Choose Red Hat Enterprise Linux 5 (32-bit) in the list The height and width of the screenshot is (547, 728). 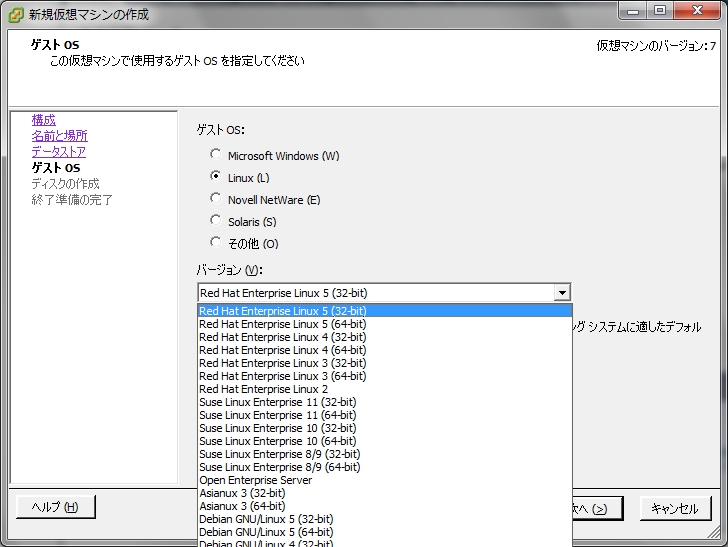tap(385, 311)
